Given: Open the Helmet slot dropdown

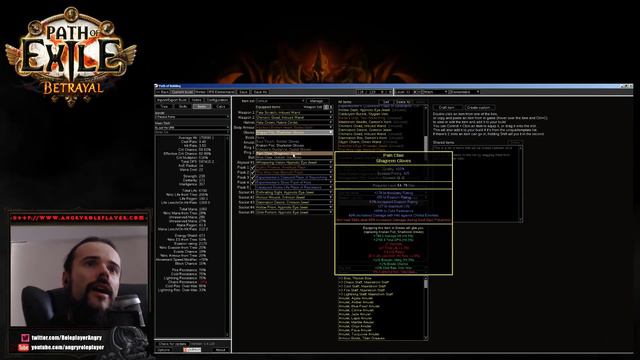Looking at the screenshot, I should (294, 122).
